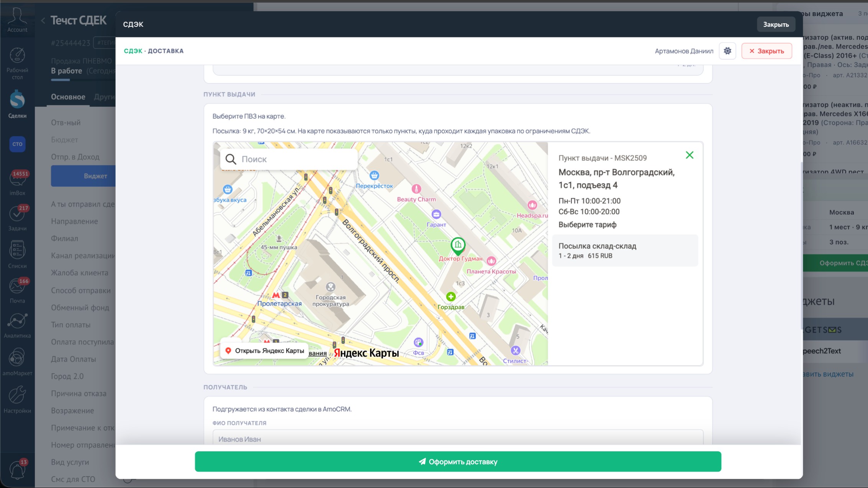The height and width of the screenshot is (488, 868).
Task: Open the Account profile icon in sidebar
Action: pos(17,20)
